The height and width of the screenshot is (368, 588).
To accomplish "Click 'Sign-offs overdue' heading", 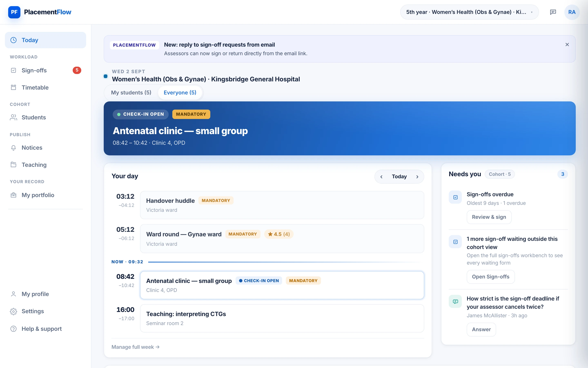I will (x=490, y=194).
